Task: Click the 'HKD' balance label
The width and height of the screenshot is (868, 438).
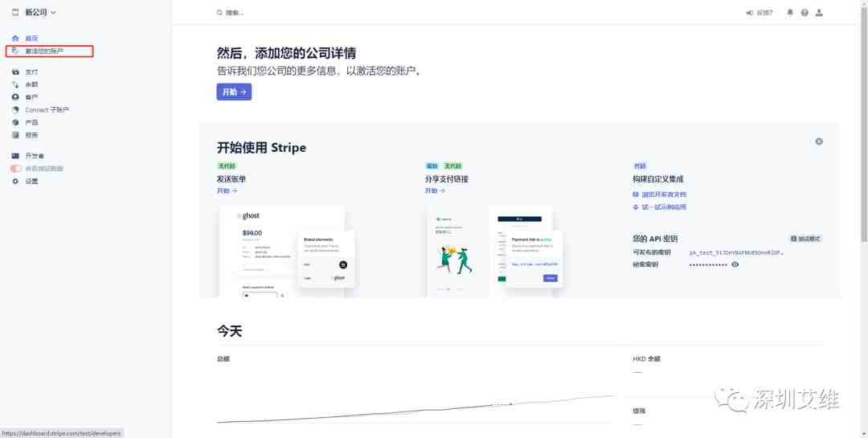Action: tap(646, 358)
